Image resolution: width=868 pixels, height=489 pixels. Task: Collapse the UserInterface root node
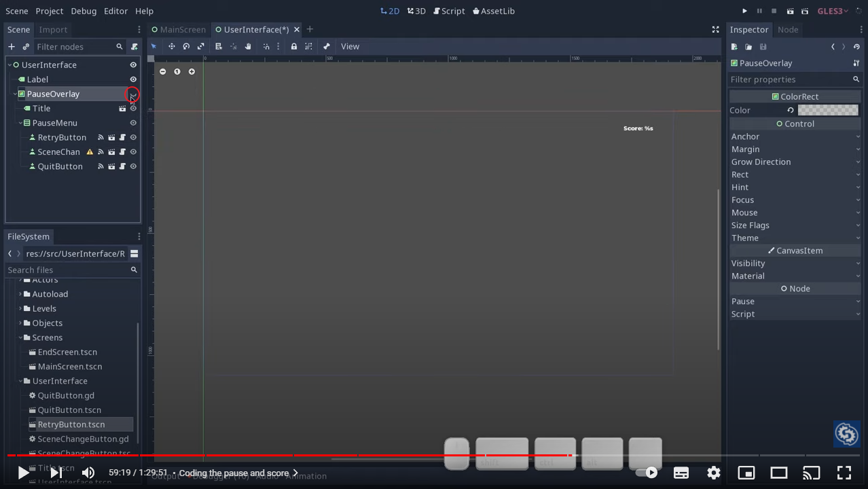tap(10, 65)
